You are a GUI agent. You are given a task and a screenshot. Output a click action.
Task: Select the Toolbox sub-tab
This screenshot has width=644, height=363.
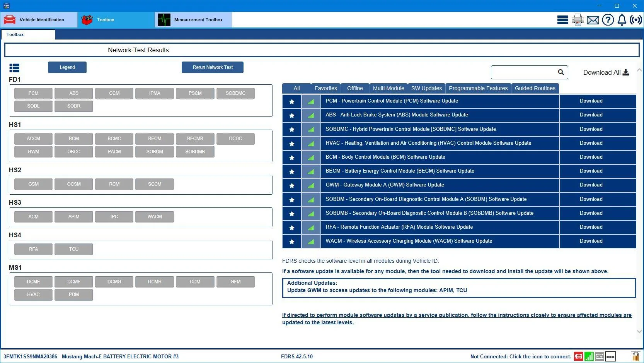coord(28,34)
